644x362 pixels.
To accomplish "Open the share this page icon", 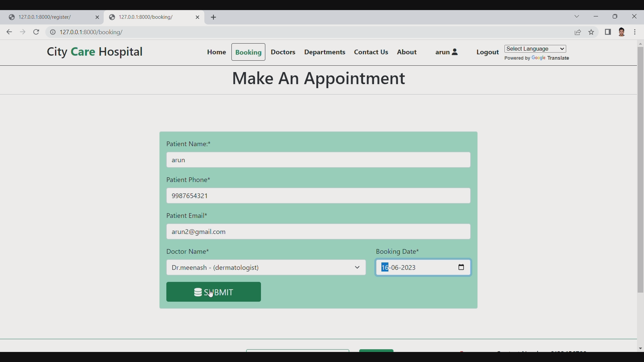I will [578, 32].
